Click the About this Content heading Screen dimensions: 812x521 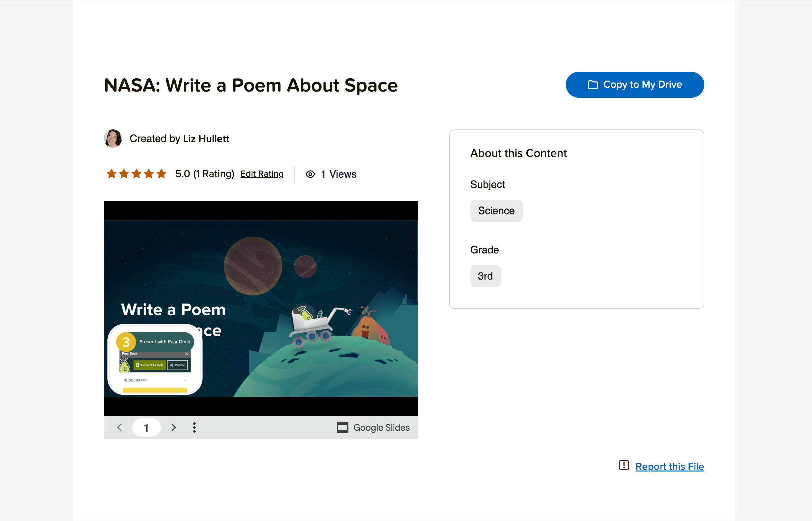click(x=518, y=153)
